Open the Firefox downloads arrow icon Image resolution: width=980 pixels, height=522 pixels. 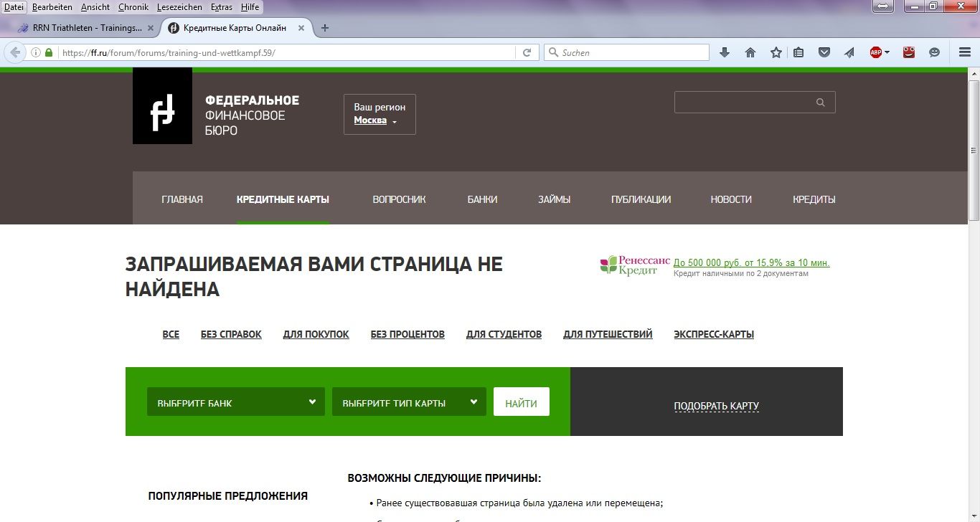(x=725, y=52)
